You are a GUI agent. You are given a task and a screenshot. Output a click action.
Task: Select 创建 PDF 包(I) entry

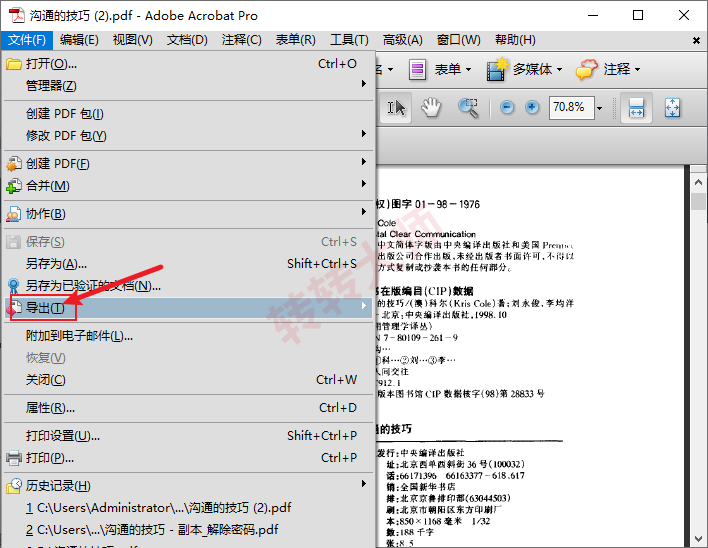point(189,114)
